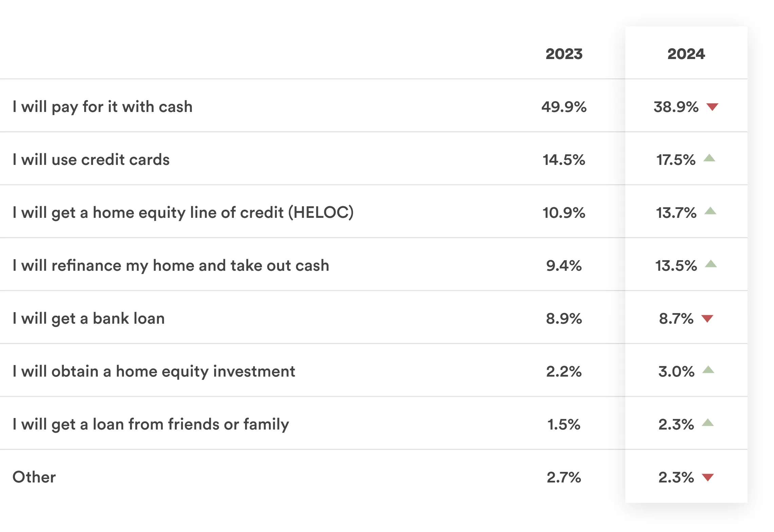Click the 49.9% value in the 2023 column

(x=564, y=107)
